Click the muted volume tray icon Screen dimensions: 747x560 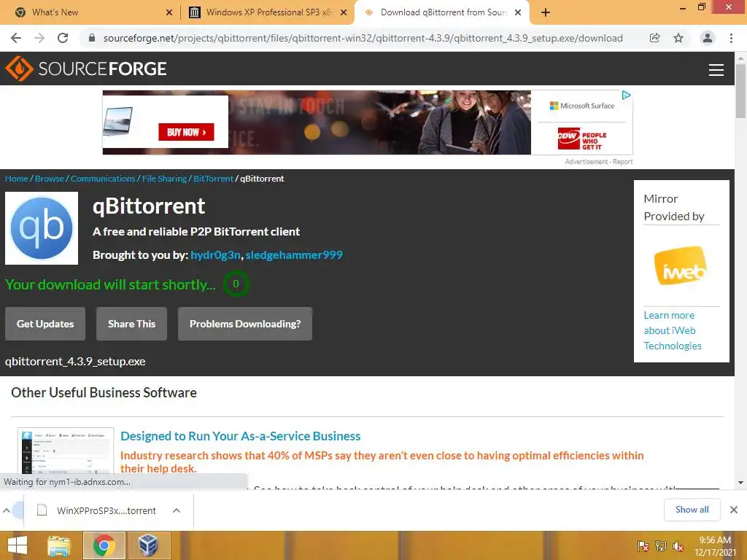click(x=678, y=546)
